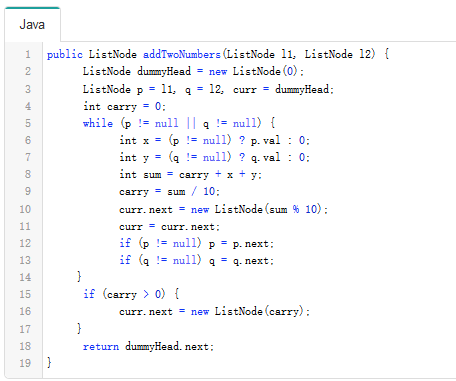Click the 'int x = (p != null) ? p.val : 0;' line

pos(214,140)
